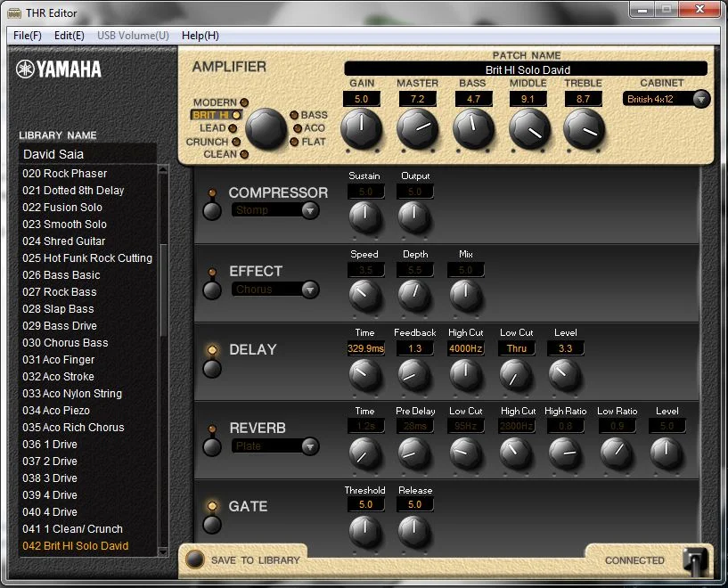Expand the Compressor Stomp type dropdown
The width and height of the screenshot is (728, 588).
(275, 210)
